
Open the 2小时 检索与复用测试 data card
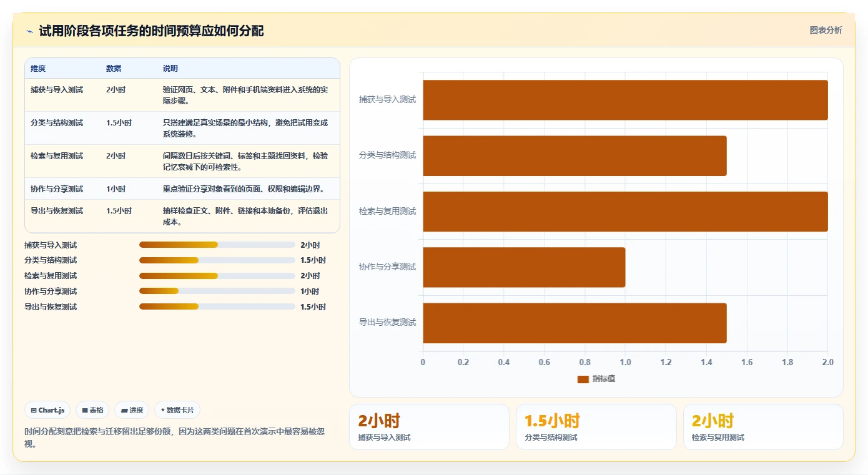[763, 427]
